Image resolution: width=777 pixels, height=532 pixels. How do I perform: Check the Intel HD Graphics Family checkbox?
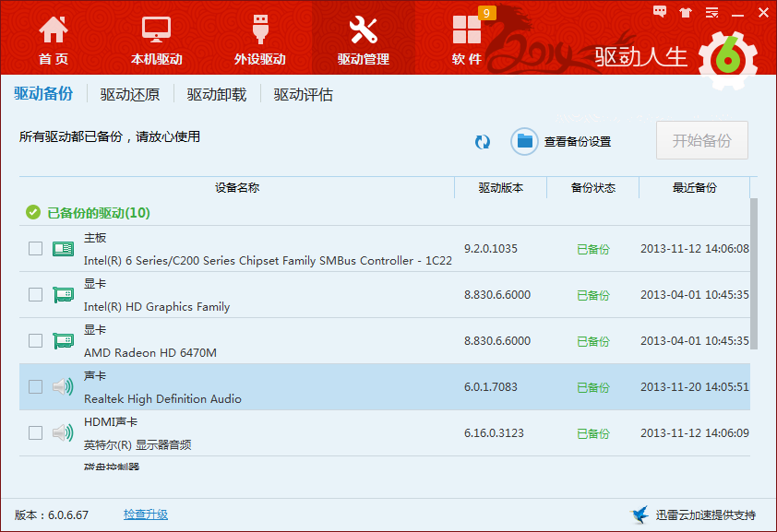point(35,294)
